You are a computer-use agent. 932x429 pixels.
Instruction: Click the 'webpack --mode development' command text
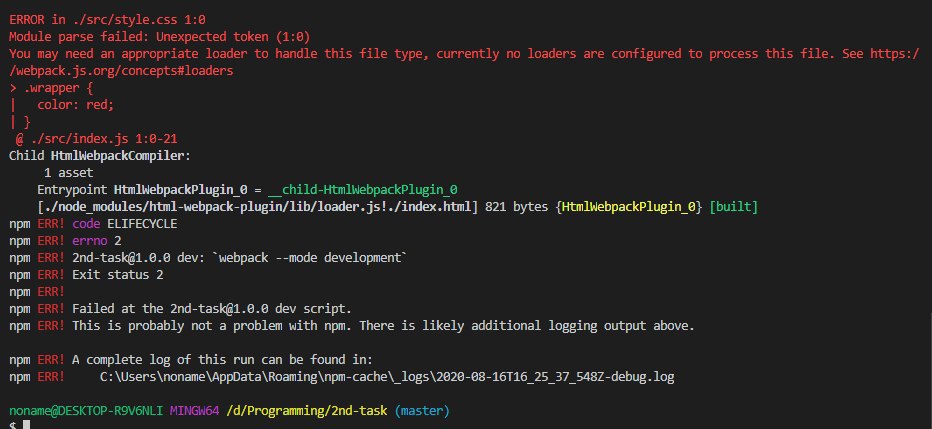click(310, 258)
